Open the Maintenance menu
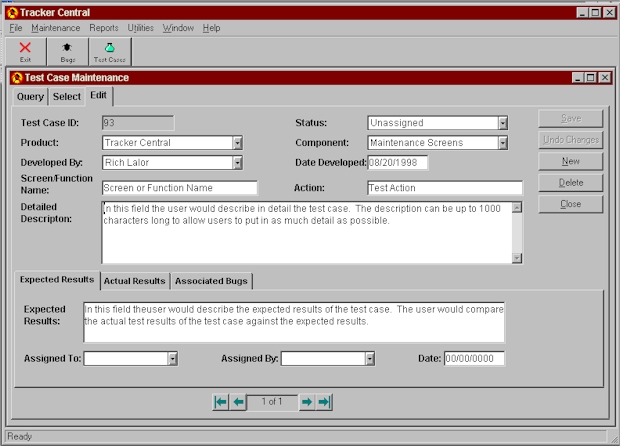The height and width of the screenshot is (447, 621). (x=55, y=28)
